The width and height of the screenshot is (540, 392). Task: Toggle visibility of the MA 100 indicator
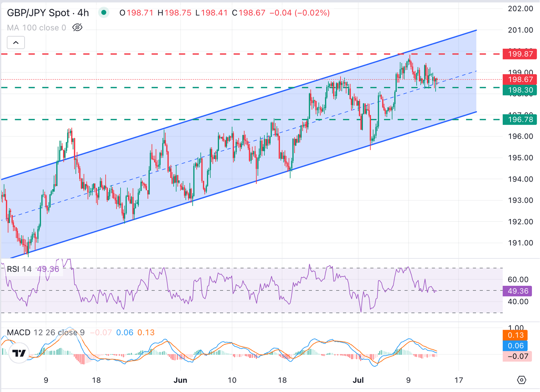coord(77,27)
